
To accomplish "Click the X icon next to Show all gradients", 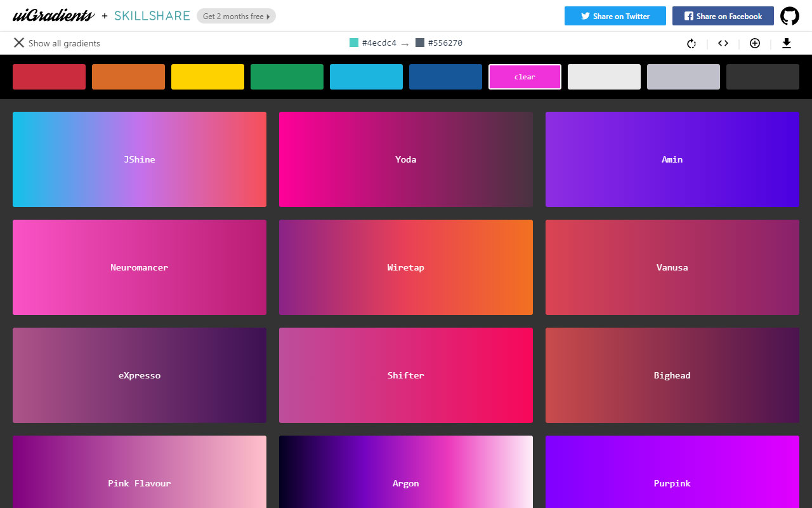I will click(x=18, y=43).
